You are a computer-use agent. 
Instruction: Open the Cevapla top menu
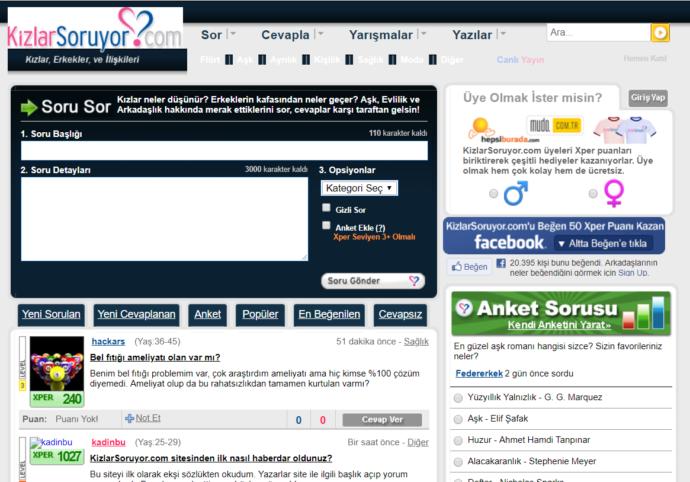(x=285, y=35)
